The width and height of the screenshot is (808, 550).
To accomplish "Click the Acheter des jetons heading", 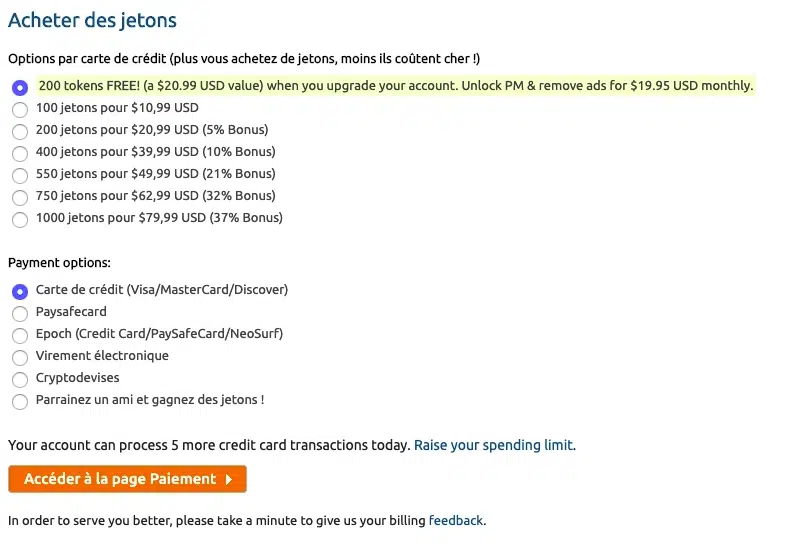I will click(x=92, y=20).
